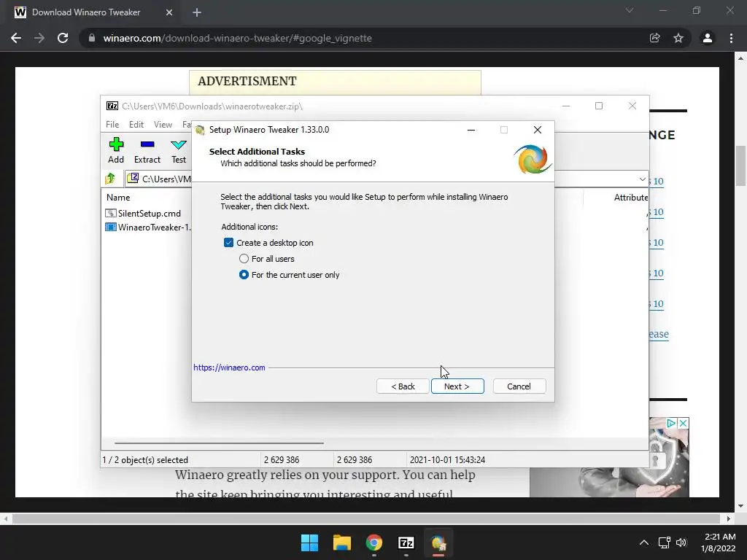The width and height of the screenshot is (747, 560).
Task: Click the SilentSetup.cmd file icon
Action: point(111,214)
